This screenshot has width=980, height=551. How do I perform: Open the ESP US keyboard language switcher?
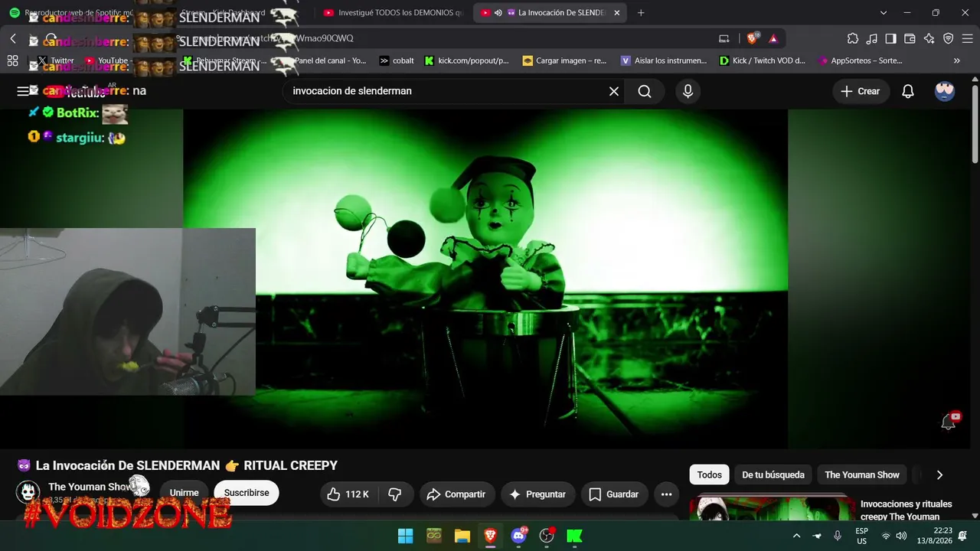coord(861,536)
